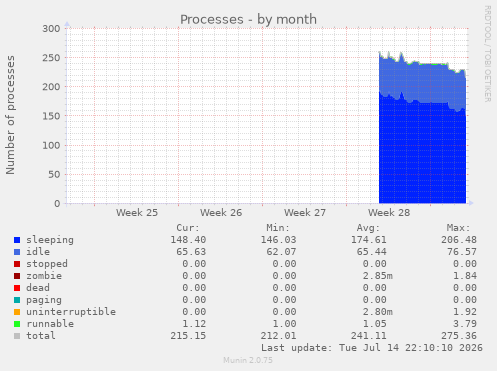
Task: Click the 200 y-axis tick label
Action: (51, 87)
